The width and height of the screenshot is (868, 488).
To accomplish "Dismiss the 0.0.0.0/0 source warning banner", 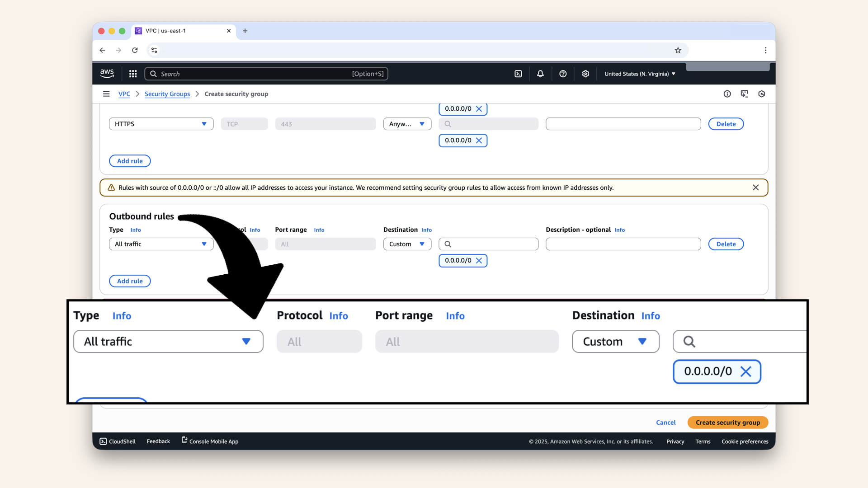I will (x=755, y=188).
